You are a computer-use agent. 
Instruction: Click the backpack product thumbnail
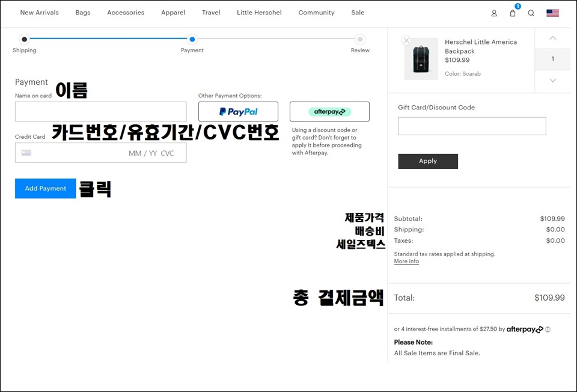click(421, 59)
